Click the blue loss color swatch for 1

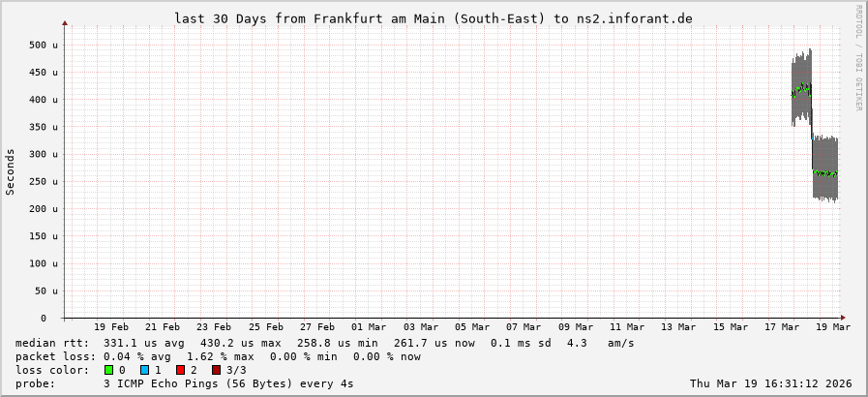[x=145, y=370]
